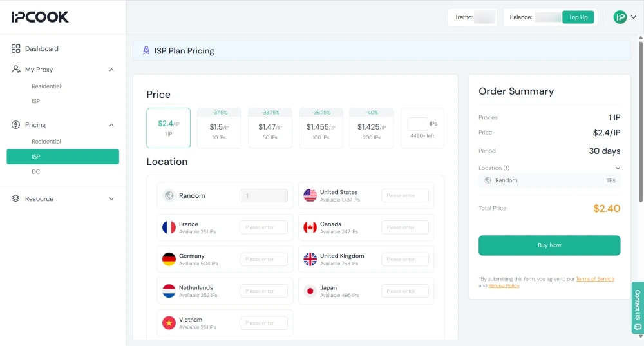Click the Pricing dollar icon
This screenshot has height=346, width=644.
15,124
